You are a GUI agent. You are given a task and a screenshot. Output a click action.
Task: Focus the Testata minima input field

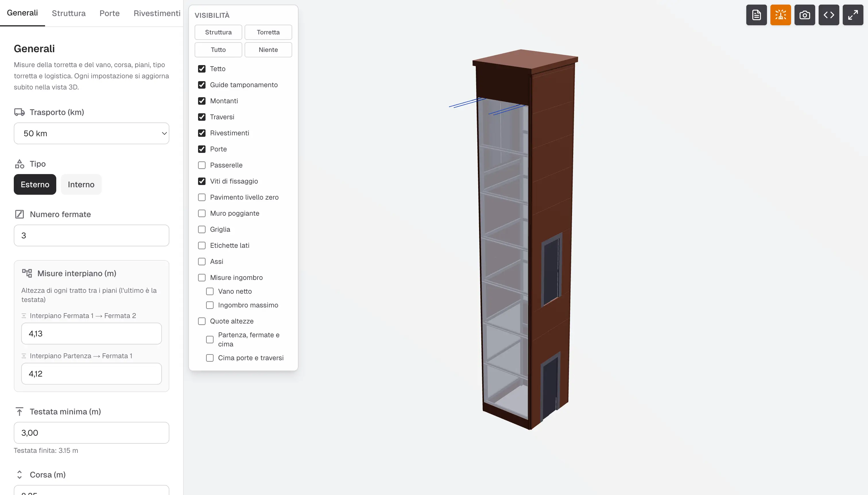(92, 433)
